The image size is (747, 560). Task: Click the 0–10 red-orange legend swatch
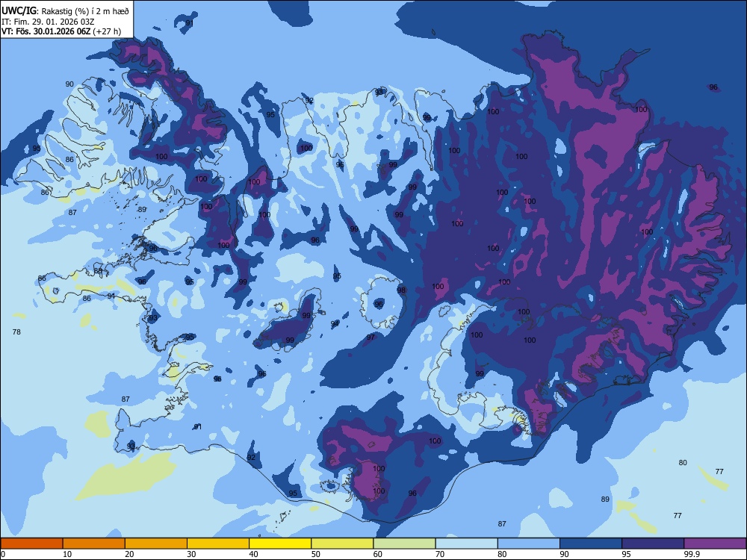tap(31, 544)
